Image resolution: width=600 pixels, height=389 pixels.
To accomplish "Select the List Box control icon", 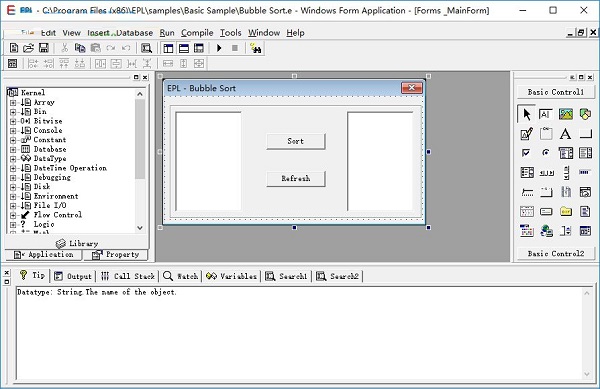I will click(x=585, y=153).
